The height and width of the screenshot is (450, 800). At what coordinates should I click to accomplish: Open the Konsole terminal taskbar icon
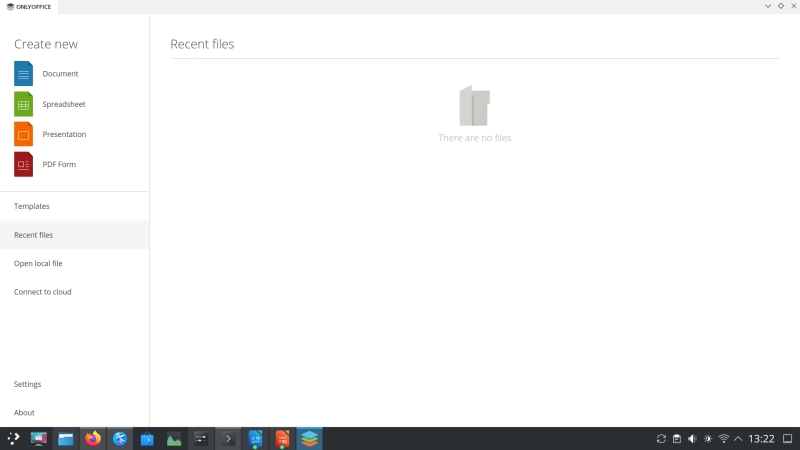[228, 439]
